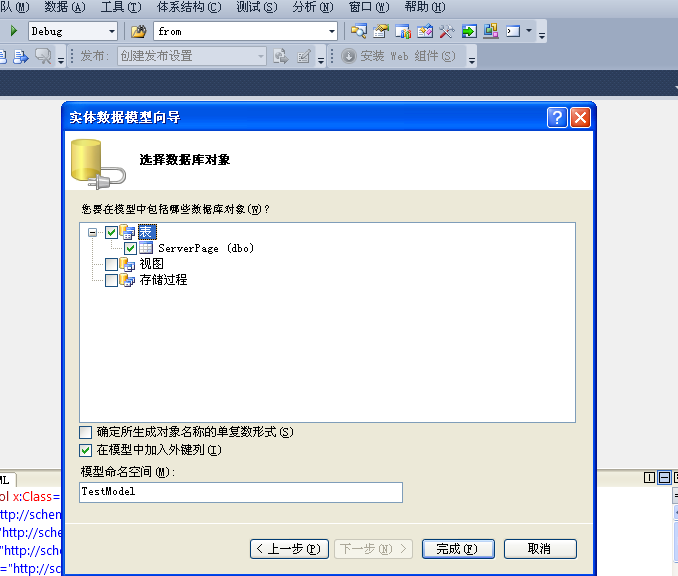Viewport: 678px width, 576px height.
Task: Select the 存储过程 tree item label
Action: pos(163,280)
